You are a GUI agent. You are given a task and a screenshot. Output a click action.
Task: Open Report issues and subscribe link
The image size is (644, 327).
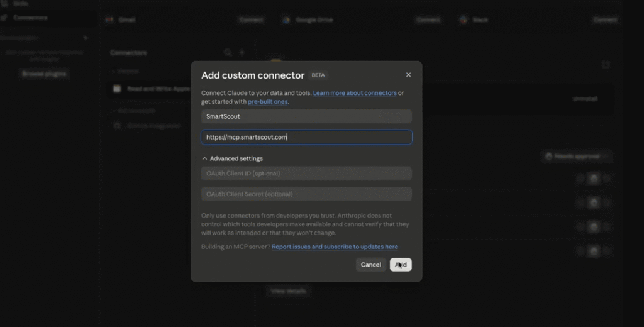(335, 247)
